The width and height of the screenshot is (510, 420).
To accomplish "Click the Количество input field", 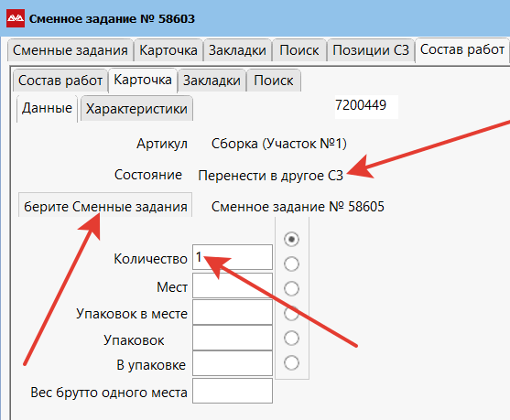I will tap(233, 257).
